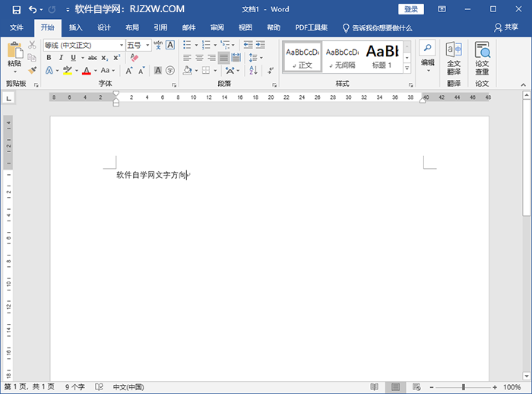Open the phonetic guide (wén) tool
The height and width of the screenshot is (394, 532).
(158, 45)
